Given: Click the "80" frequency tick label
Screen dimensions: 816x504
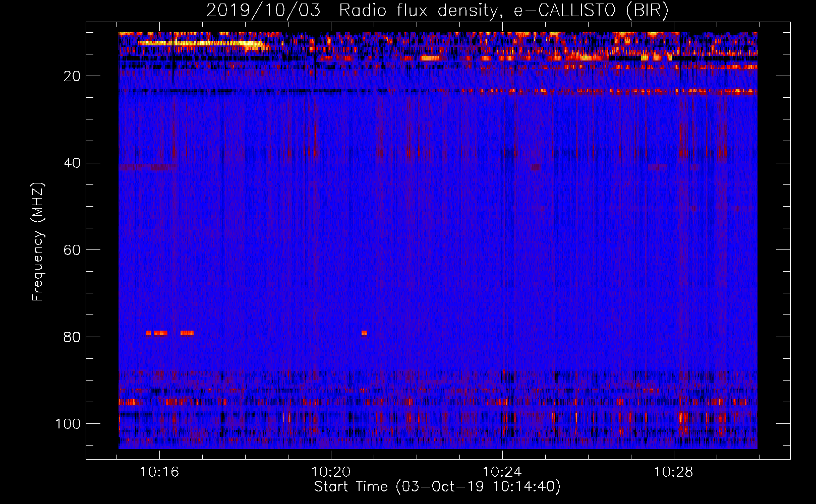Looking at the screenshot, I should click(73, 337).
